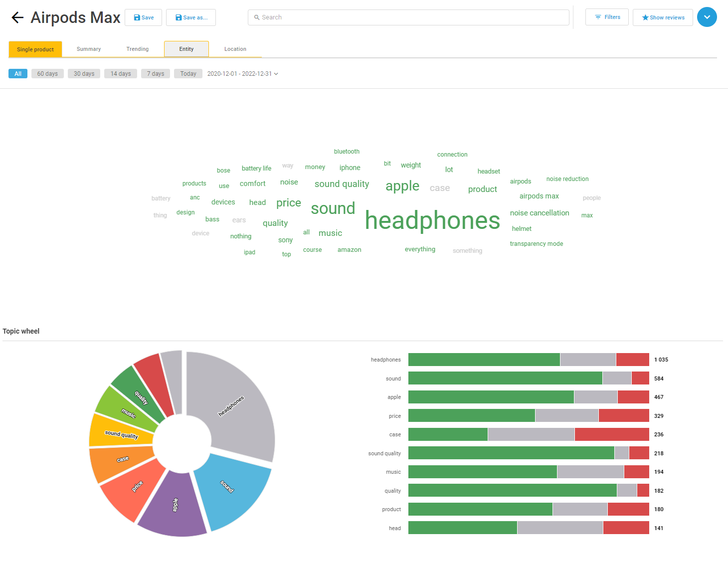Image resolution: width=728 pixels, height=569 pixels.
Task: Click the 1 035 count value
Action: (x=661, y=360)
